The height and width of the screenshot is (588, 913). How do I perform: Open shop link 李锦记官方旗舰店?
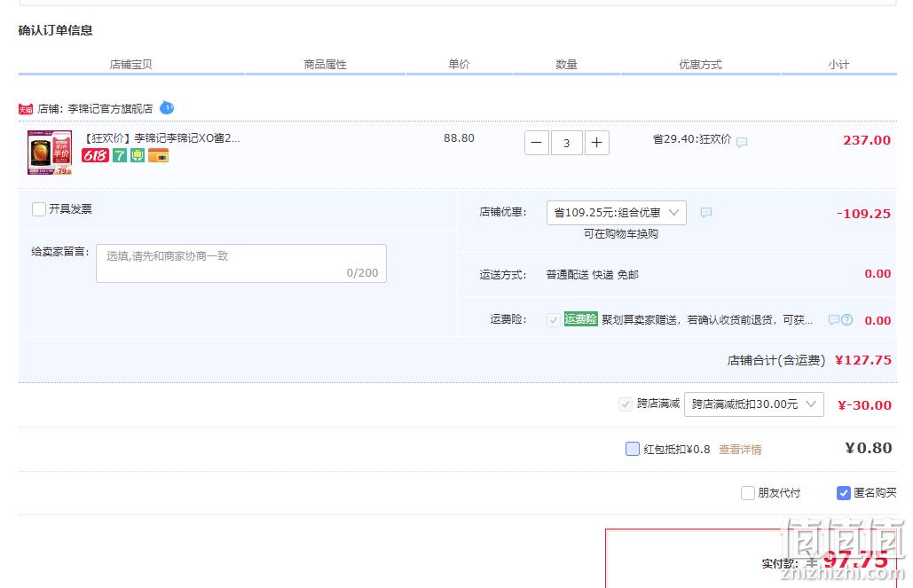110,109
